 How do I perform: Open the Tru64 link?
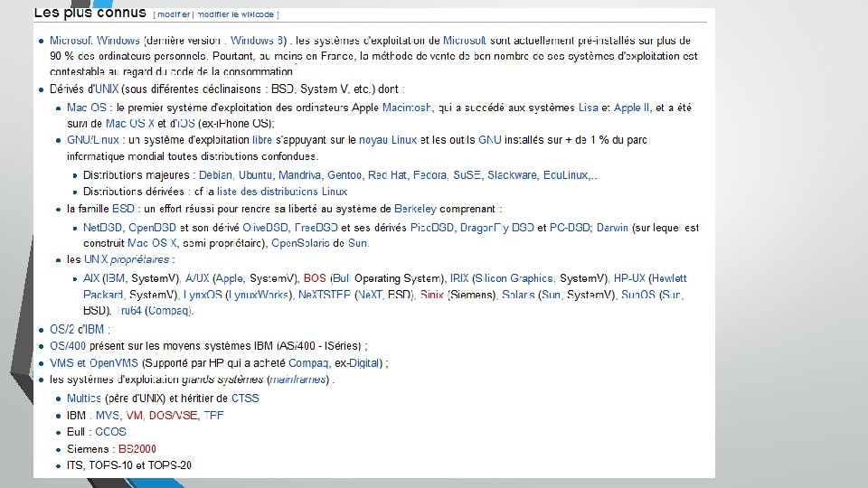coord(129,310)
